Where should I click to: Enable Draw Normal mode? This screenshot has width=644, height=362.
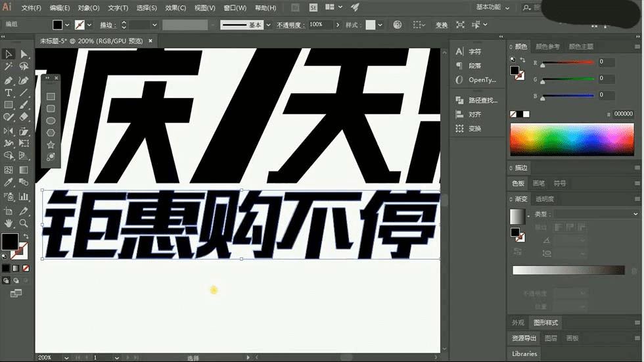click(x=6, y=281)
